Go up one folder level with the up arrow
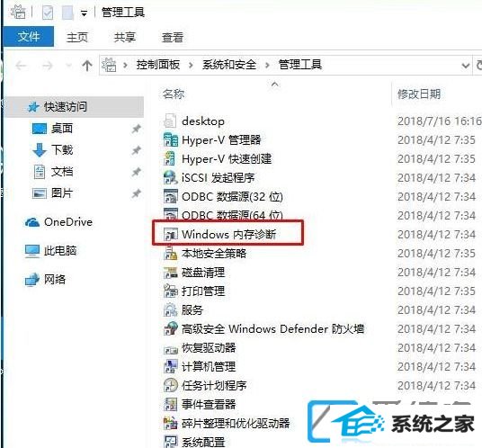Image resolution: width=482 pixels, height=448 pixels. [x=87, y=65]
